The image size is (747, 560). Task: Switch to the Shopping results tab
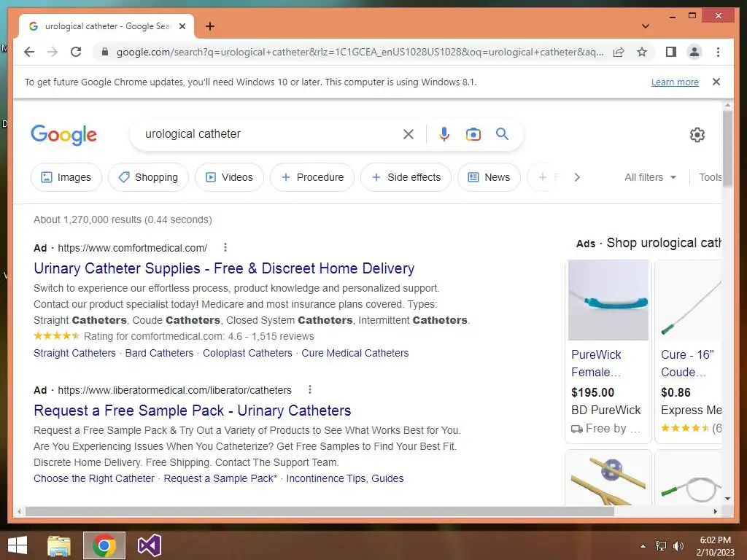[148, 177]
